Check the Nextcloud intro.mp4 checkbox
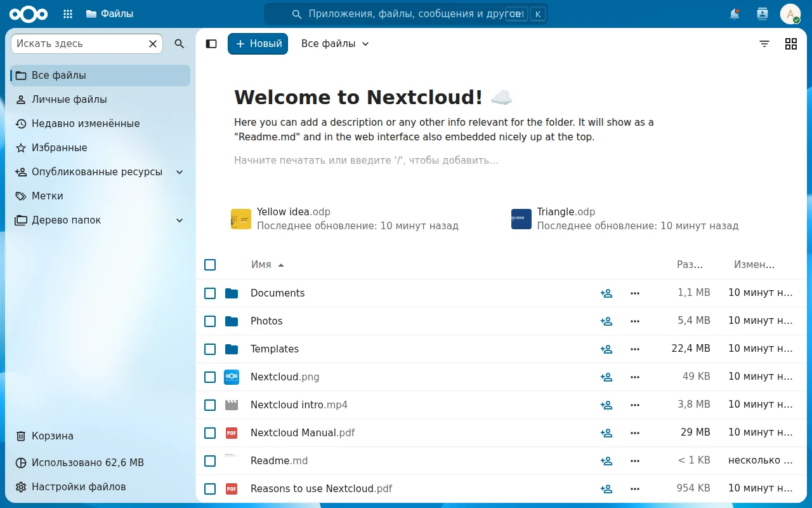Viewport: 812px width, 508px height. 210,405
